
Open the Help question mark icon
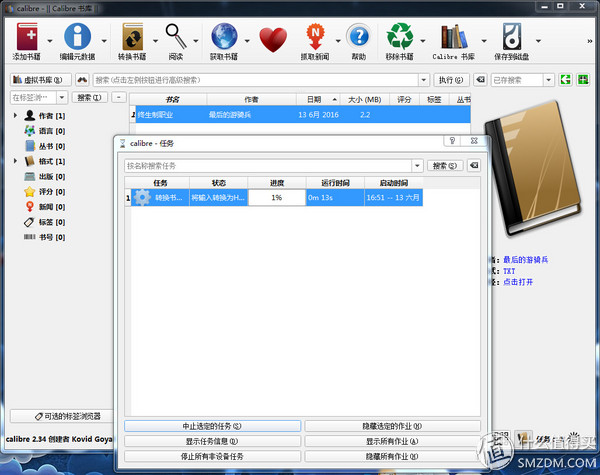(x=359, y=37)
